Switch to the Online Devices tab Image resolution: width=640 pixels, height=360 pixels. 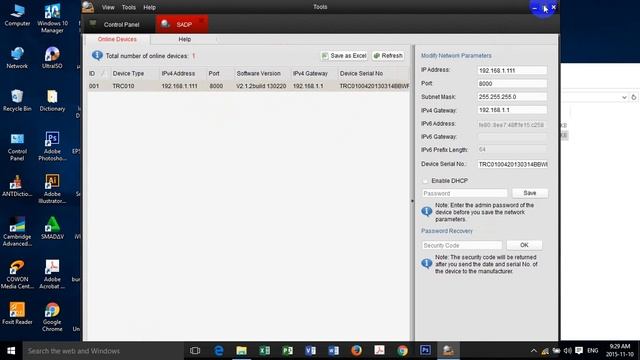117,39
